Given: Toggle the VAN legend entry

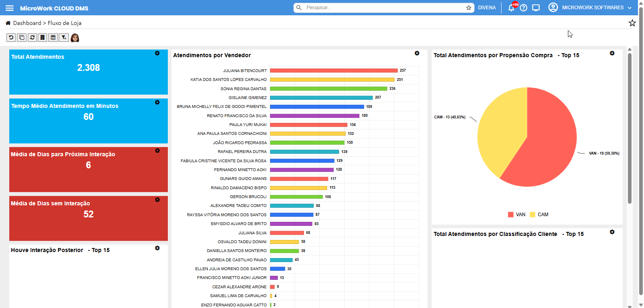Looking at the screenshot, I should pos(517,215).
